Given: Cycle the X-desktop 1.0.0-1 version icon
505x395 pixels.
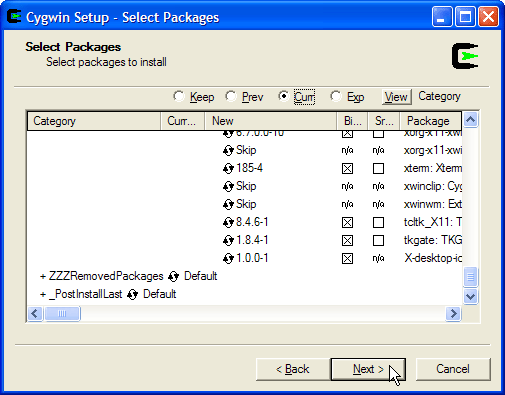Looking at the screenshot, I should [x=228, y=259].
